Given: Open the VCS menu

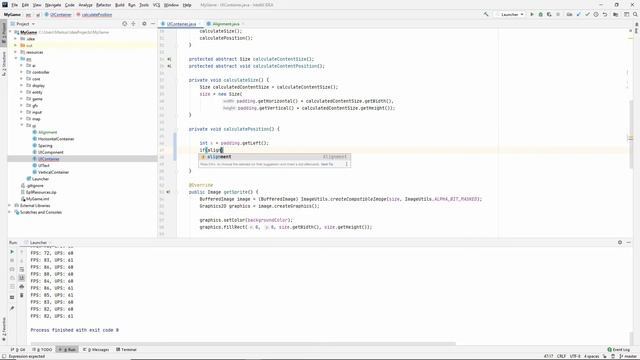Looking at the screenshot, I should pyautogui.click(x=156, y=5).
